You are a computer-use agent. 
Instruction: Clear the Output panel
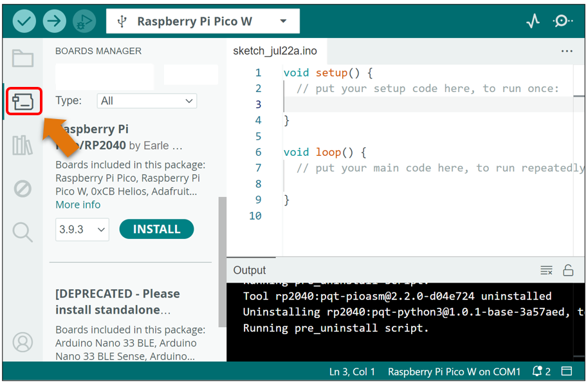546,270
